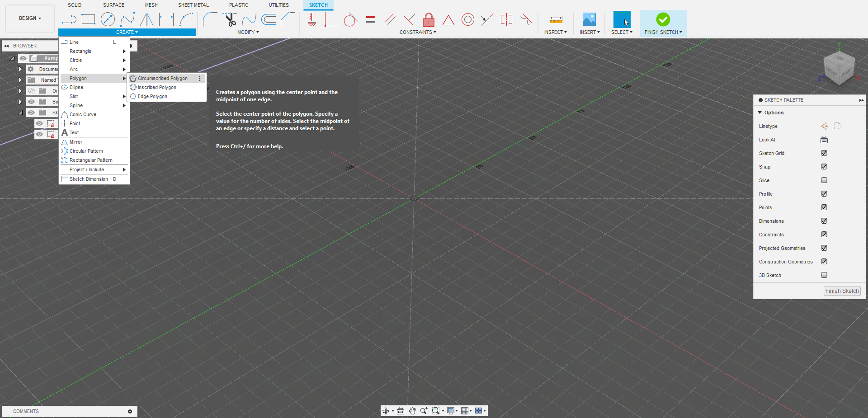Uncheck the Constraints checkbox
Screen dimensions: 868x418
tap(824, 235)
